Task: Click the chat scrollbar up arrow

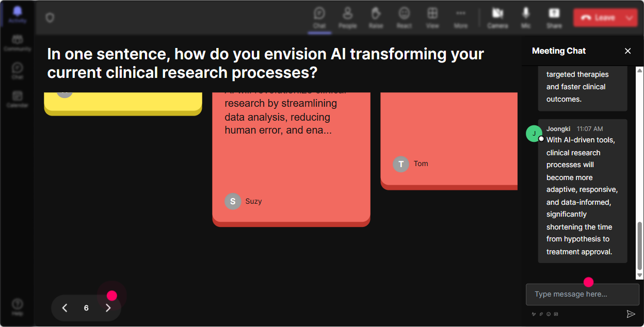Action: pos(640,70)
